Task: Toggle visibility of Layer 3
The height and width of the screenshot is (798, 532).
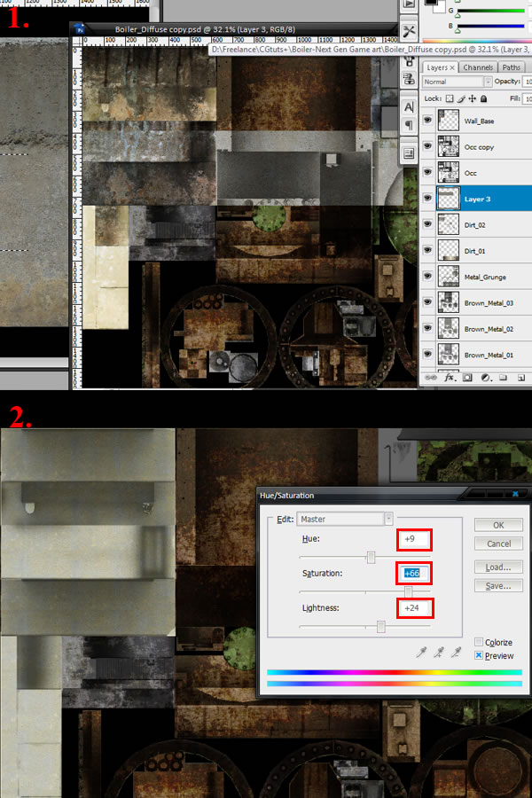Action: pos(427,199)
